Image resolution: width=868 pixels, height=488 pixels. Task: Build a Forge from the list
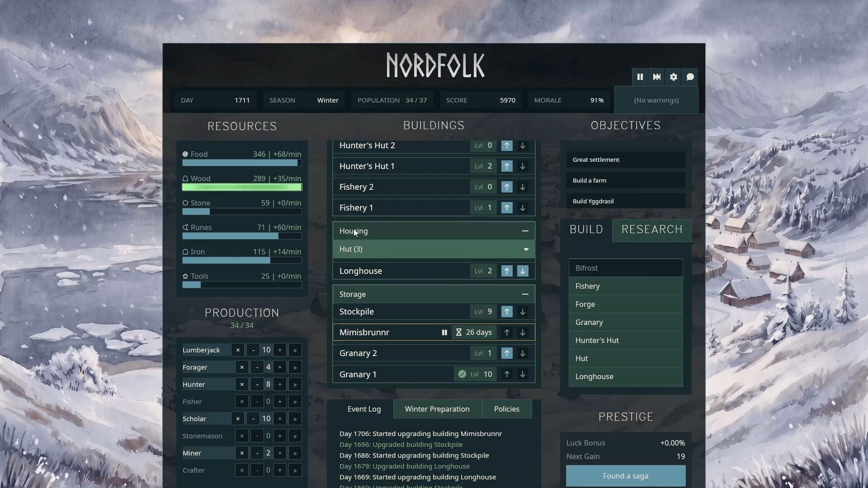pyautogui.click(x=626, y=305)
